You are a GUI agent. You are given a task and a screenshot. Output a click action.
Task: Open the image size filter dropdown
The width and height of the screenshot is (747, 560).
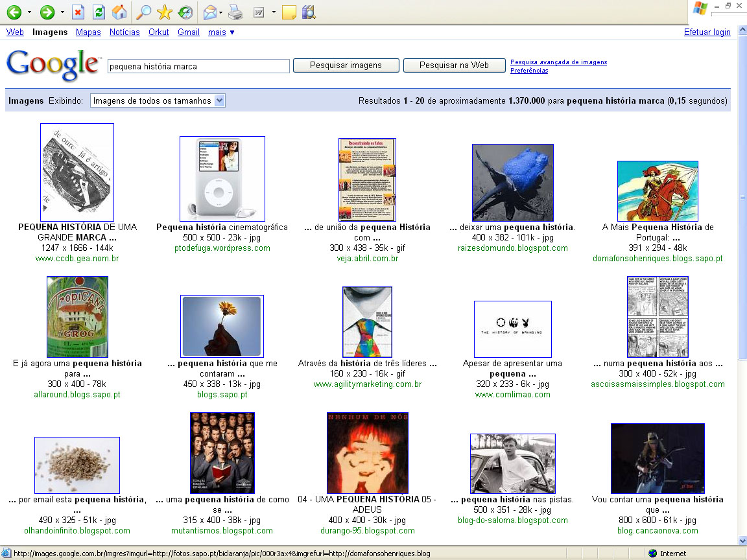tap(158, 100)
